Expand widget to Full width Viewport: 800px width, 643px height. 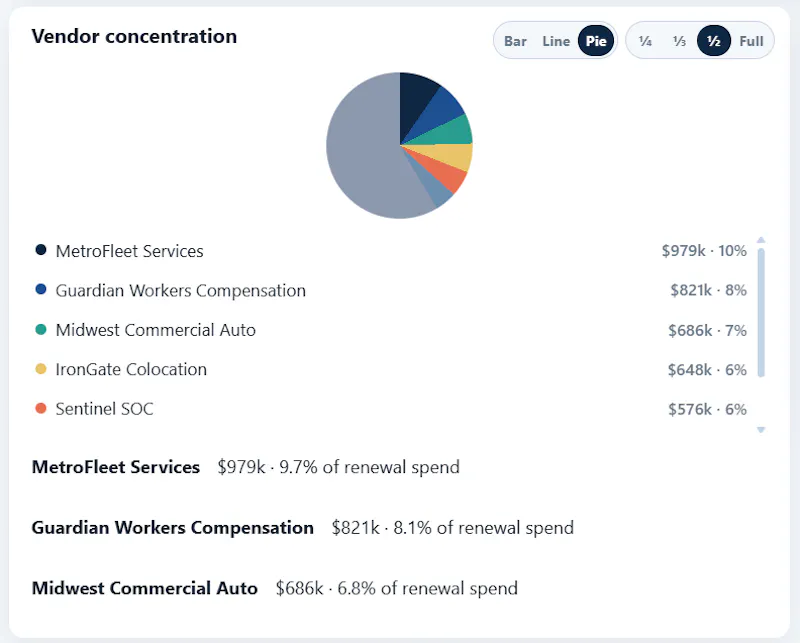751,41
